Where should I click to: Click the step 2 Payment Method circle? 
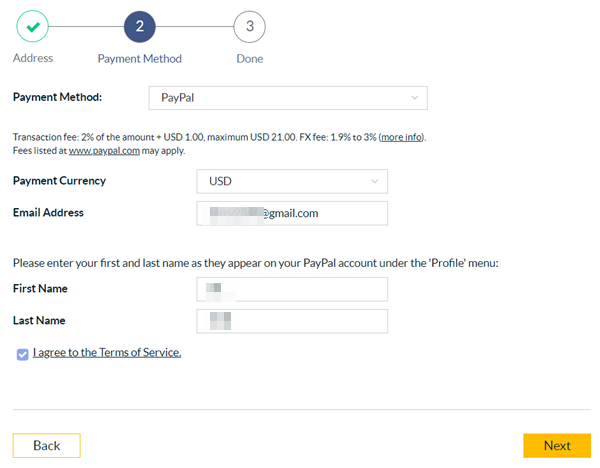[140, 26]
